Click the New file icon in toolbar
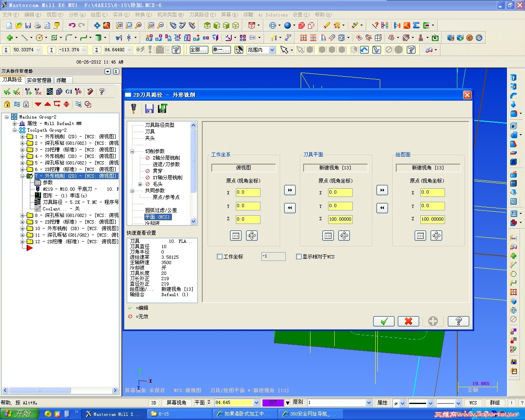 tap(9, 25)
